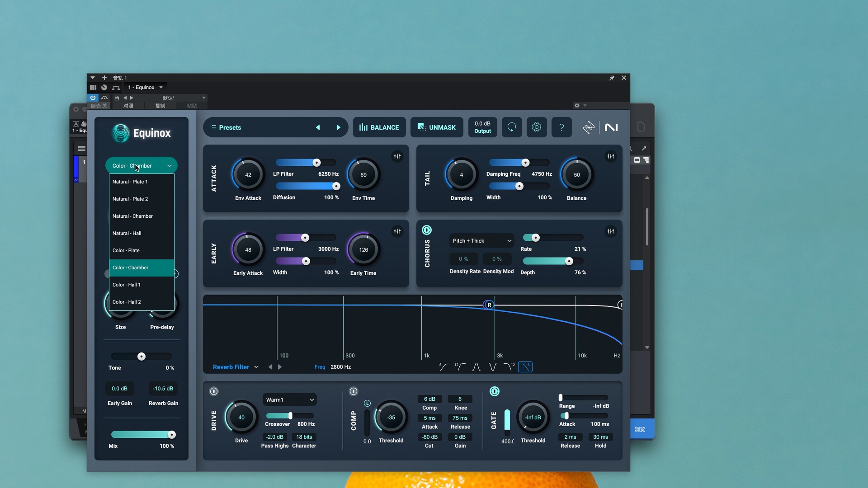The width and height of the screenshot is (868, 488).
Task: Click host 对照 compare button
Action: 128,106
